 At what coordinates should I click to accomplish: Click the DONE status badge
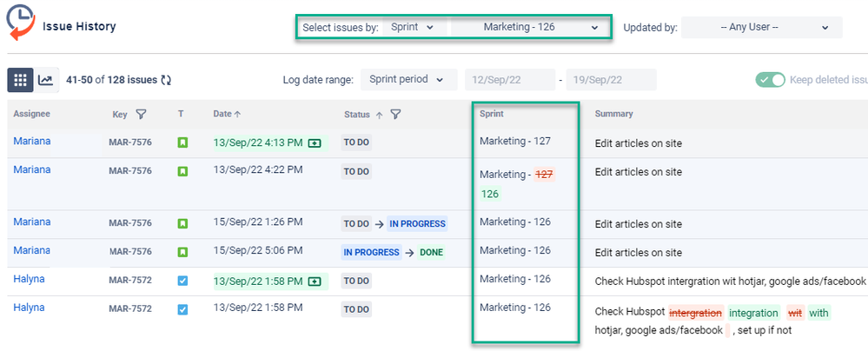tap(431, 253)
